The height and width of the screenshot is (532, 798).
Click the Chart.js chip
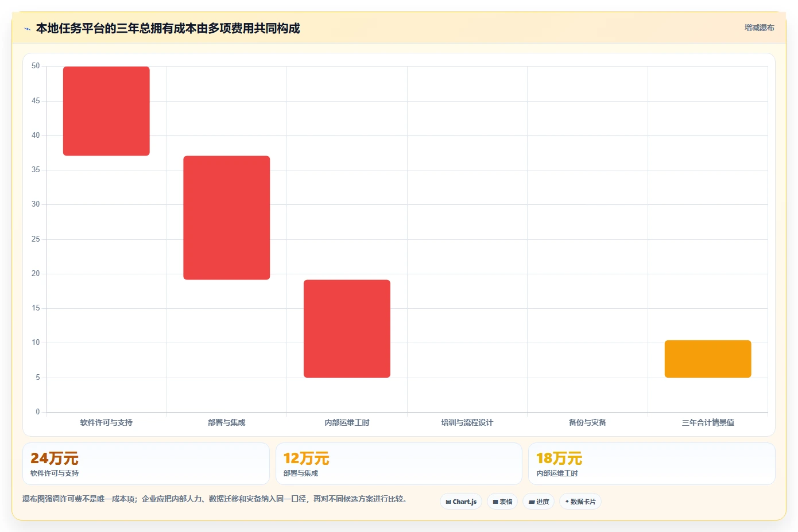tap(461, 502)
